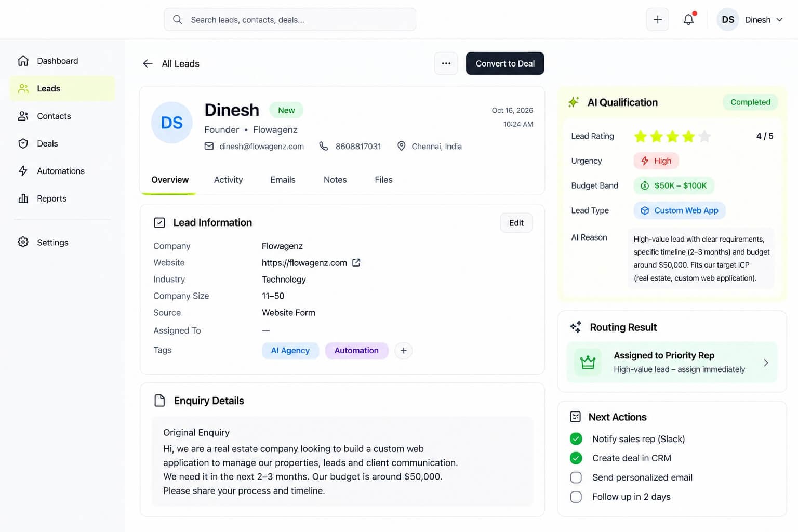This screenshot has width=798, height=532.
Task: Expand the Dinesh user account dropdown
Action: pyautogui.click(x=751, y=20)
